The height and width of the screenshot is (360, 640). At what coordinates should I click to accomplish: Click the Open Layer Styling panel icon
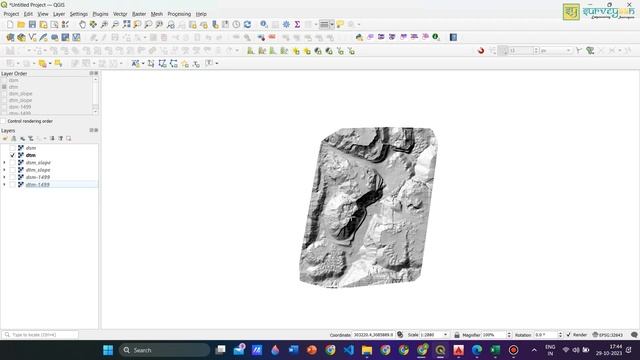pyautogui.click(x=5, y=139)
